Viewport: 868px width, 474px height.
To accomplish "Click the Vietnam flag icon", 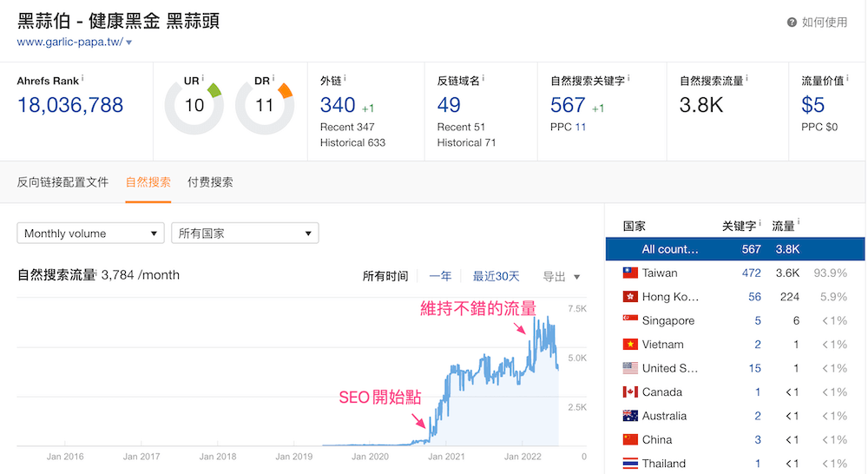I will click(630, 345).
